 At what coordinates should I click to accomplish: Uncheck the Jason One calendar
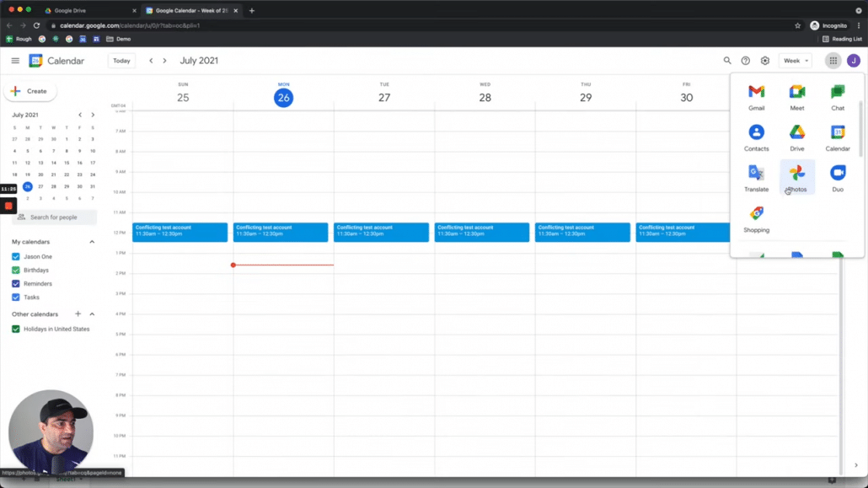pos(15,256)
